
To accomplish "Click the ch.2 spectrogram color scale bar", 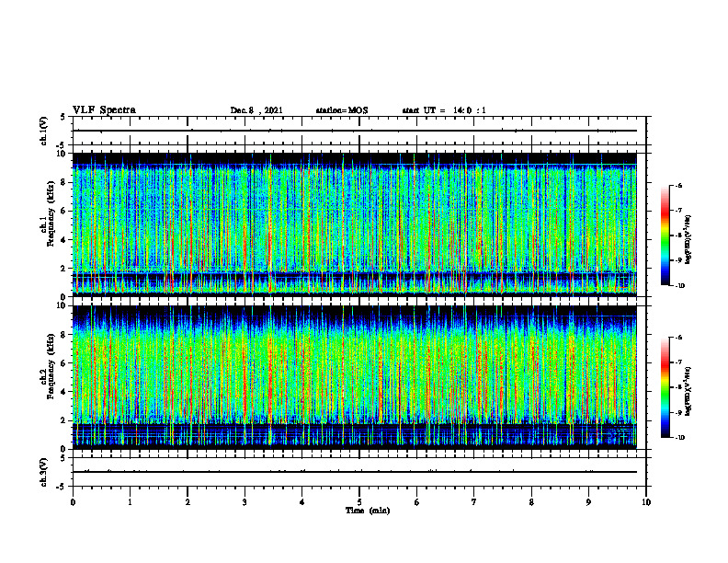I will [665, 387].
